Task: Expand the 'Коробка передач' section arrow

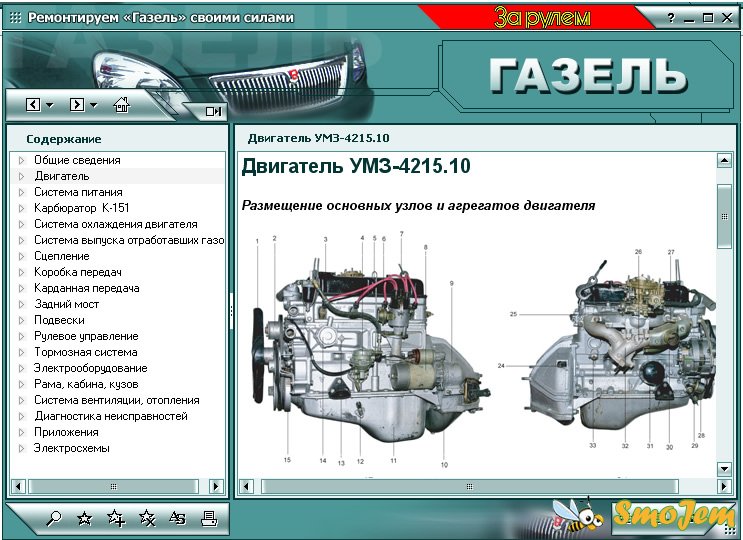Action: tap(21, 272)
